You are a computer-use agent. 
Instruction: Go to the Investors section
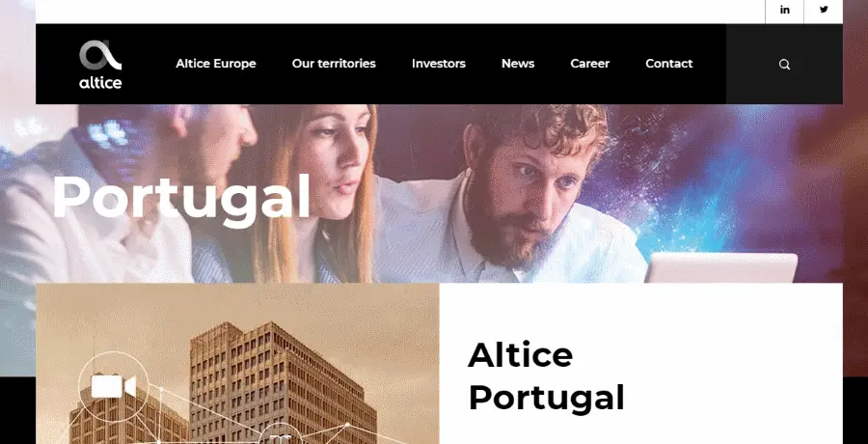[439, 64]
